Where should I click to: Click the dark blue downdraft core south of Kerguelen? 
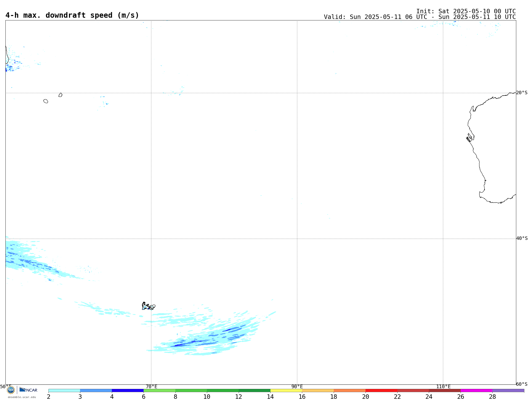178,345
